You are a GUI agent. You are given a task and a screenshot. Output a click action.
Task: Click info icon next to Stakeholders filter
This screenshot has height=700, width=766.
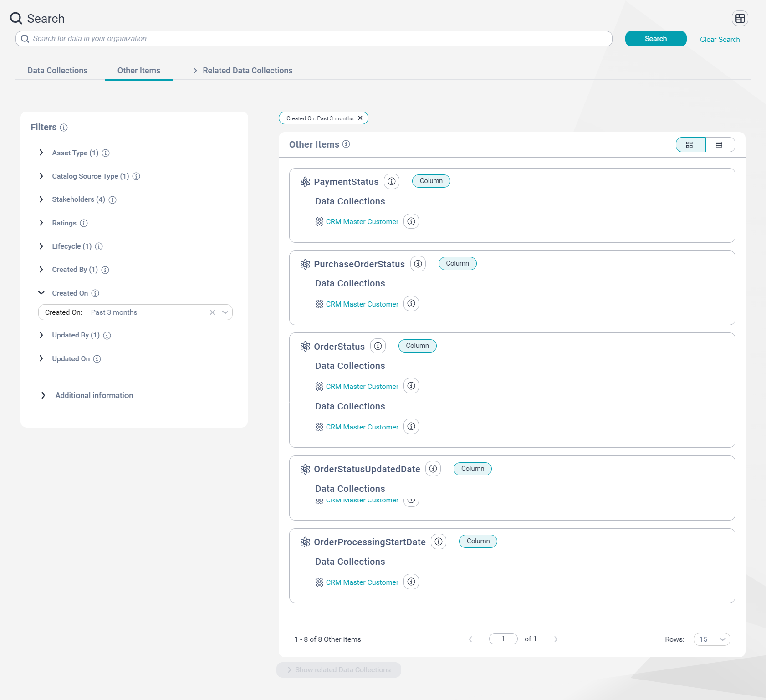coord(112,200)
